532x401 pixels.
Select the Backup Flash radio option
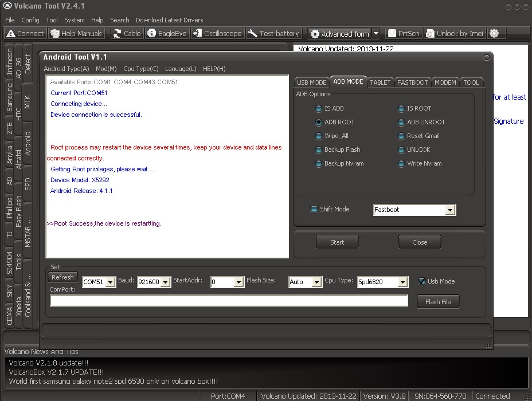(x=319, y=150)
